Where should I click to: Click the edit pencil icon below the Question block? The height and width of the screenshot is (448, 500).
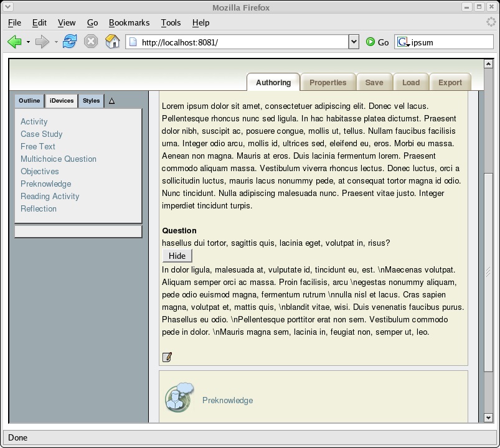[167, 357]
